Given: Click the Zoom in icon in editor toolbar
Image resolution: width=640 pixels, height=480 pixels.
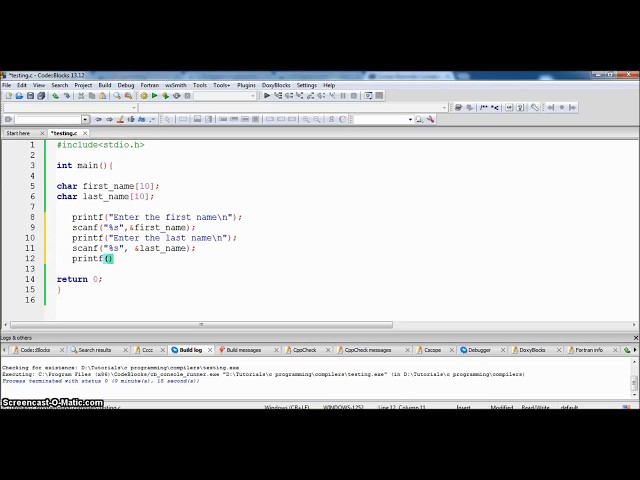Looking at the screenshot, I should pos(306,119).
